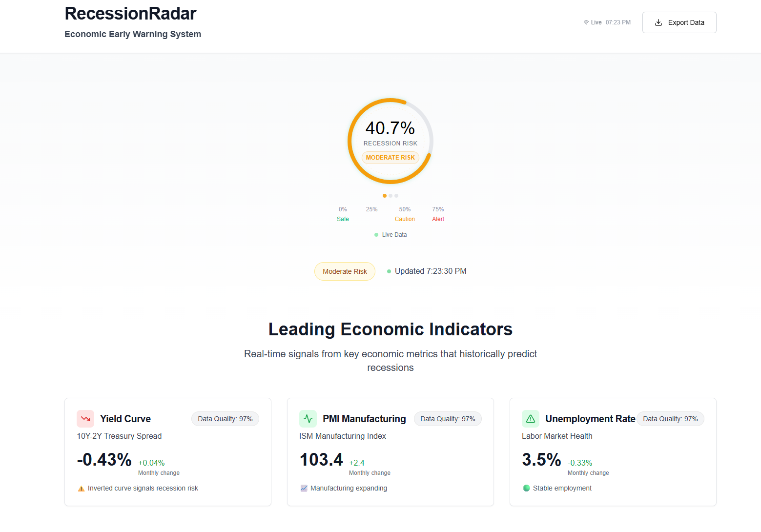Click the download icon on Export Data

(x=658, y=22)
